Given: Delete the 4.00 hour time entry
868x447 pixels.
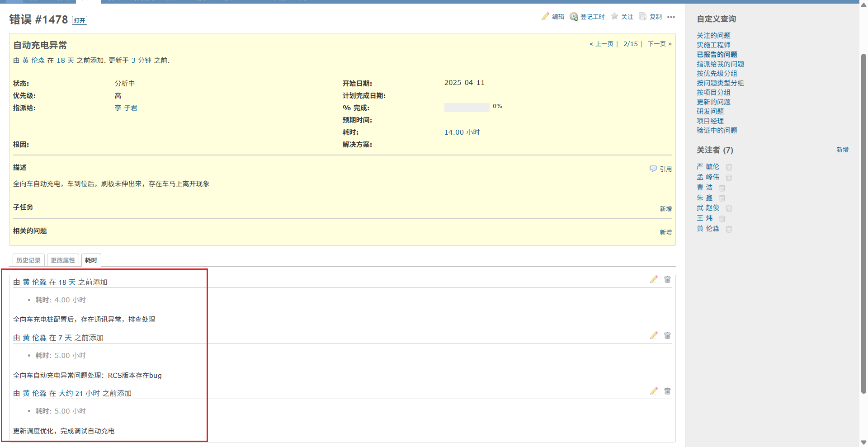Looking at the screenshot, I should click(667, 279).
